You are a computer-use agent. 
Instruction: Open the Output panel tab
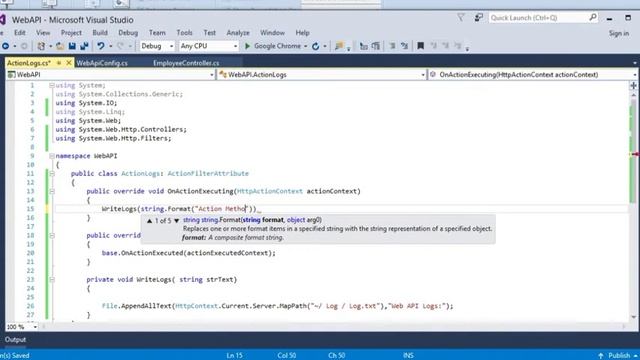click(15, 340)
